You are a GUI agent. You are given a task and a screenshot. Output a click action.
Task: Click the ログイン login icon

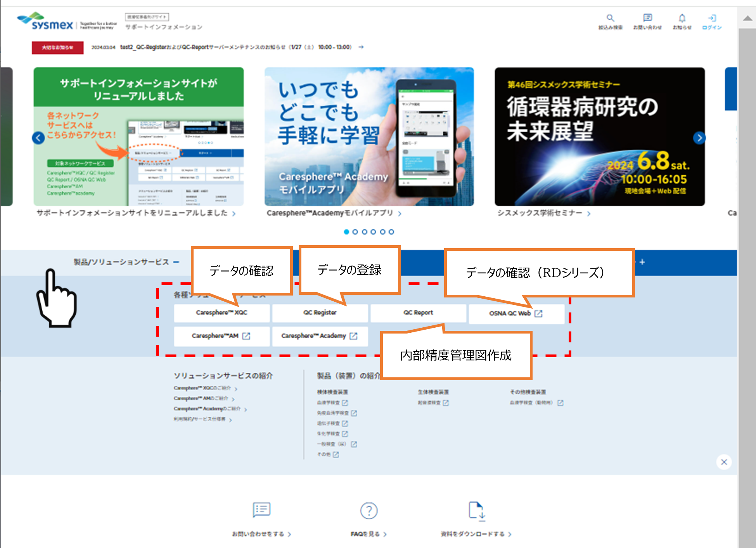click(x=712, y=18)
